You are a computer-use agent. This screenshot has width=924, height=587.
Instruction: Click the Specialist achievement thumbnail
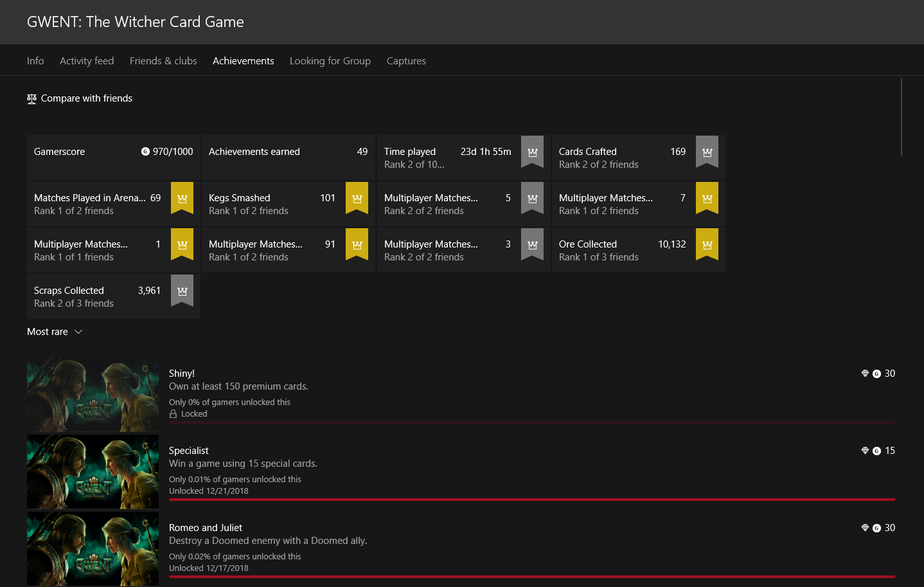[93, 472]
